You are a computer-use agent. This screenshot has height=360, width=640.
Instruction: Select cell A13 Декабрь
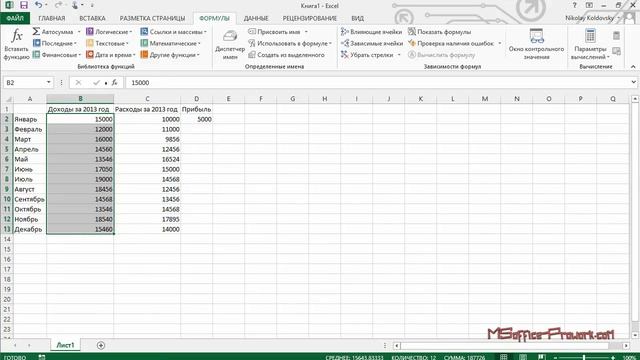tap(30, 229)
